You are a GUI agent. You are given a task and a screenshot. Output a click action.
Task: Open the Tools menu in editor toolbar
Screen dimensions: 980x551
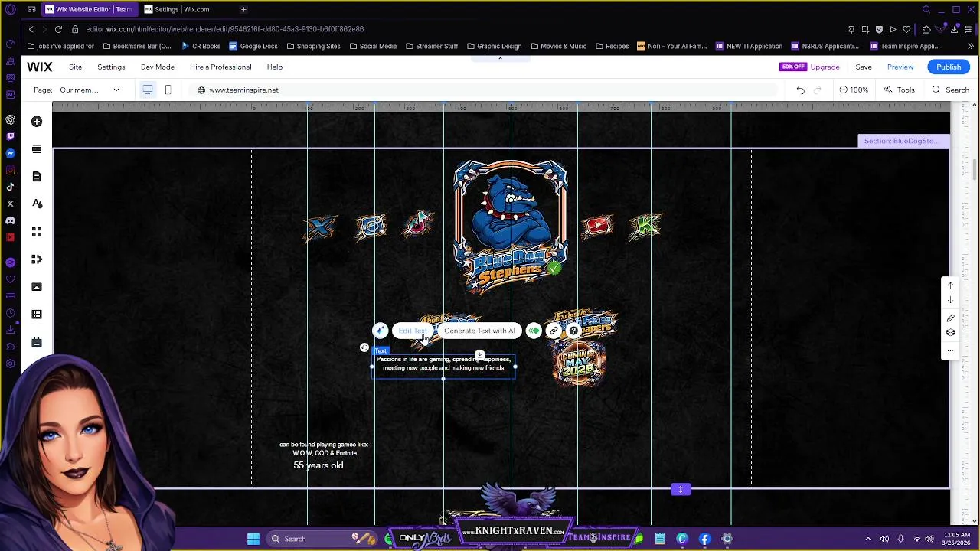point(900,90)
